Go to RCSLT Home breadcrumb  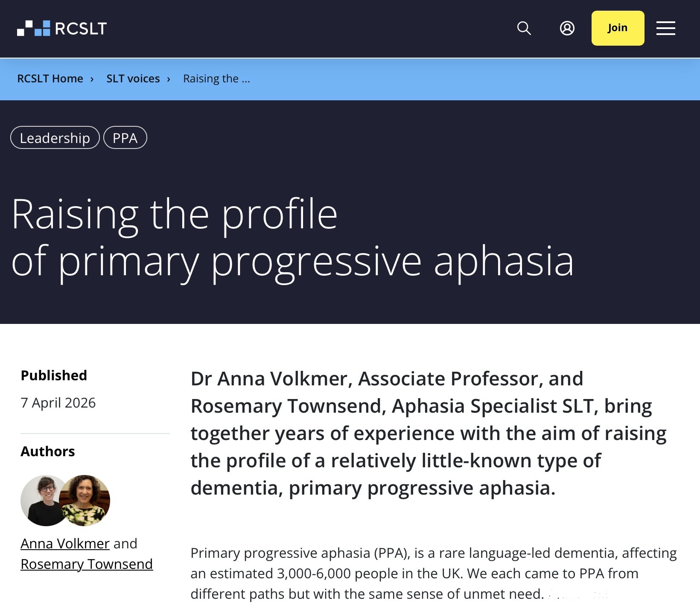(x=50, y=79)
